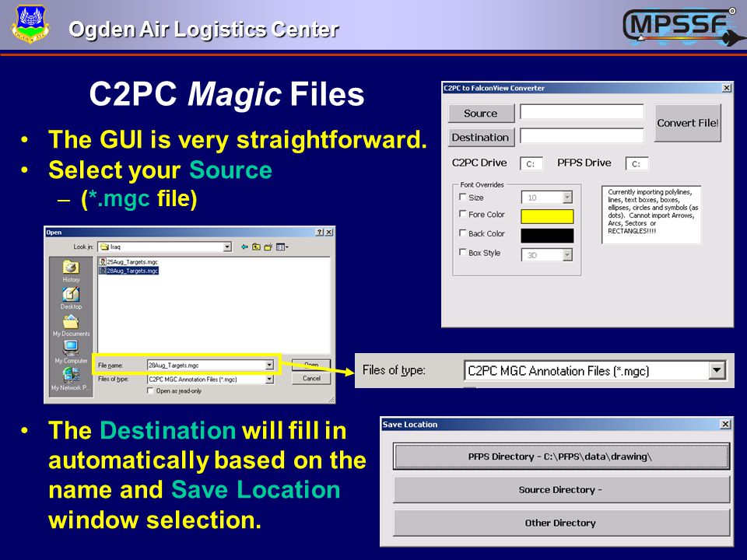Choose the Other Directory button
This screenshot has width=747, height=560.
tap(561, 523)
